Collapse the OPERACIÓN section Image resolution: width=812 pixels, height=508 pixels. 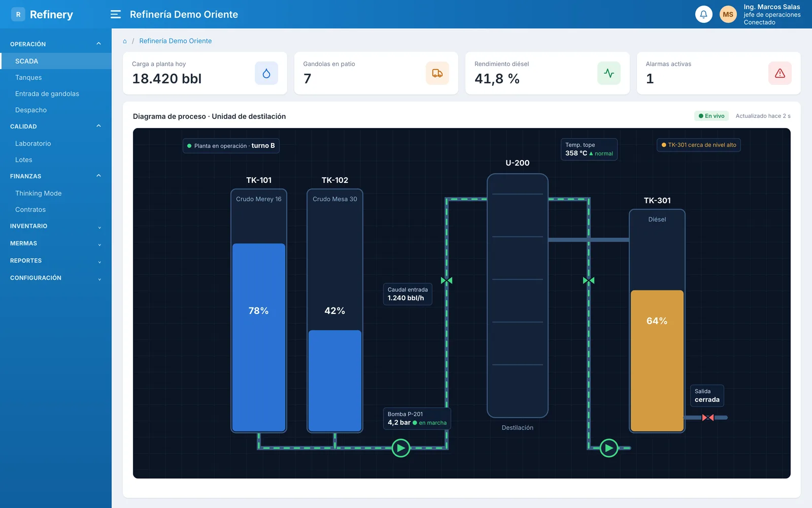pos(56,44)
